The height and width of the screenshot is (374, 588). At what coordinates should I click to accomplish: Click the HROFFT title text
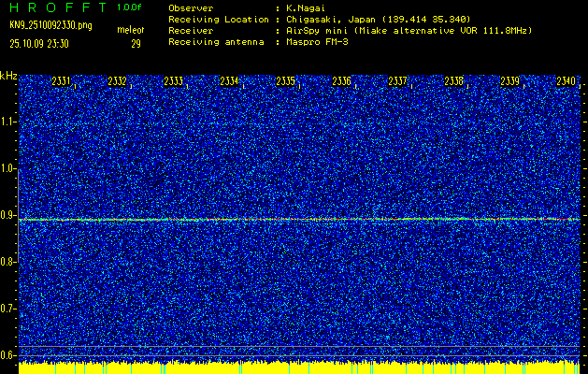click(56, 7)
